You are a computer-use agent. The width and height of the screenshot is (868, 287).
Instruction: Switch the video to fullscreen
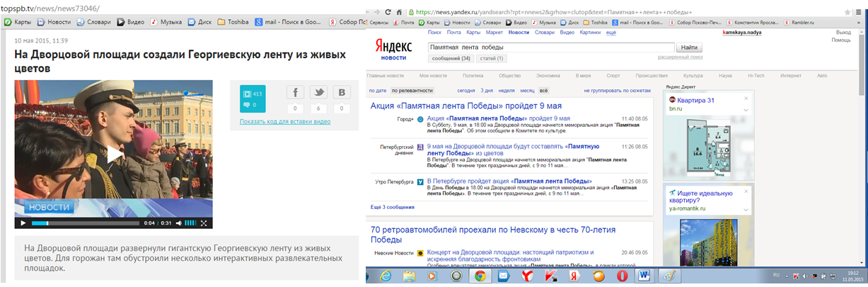click(x=204, y=223)
